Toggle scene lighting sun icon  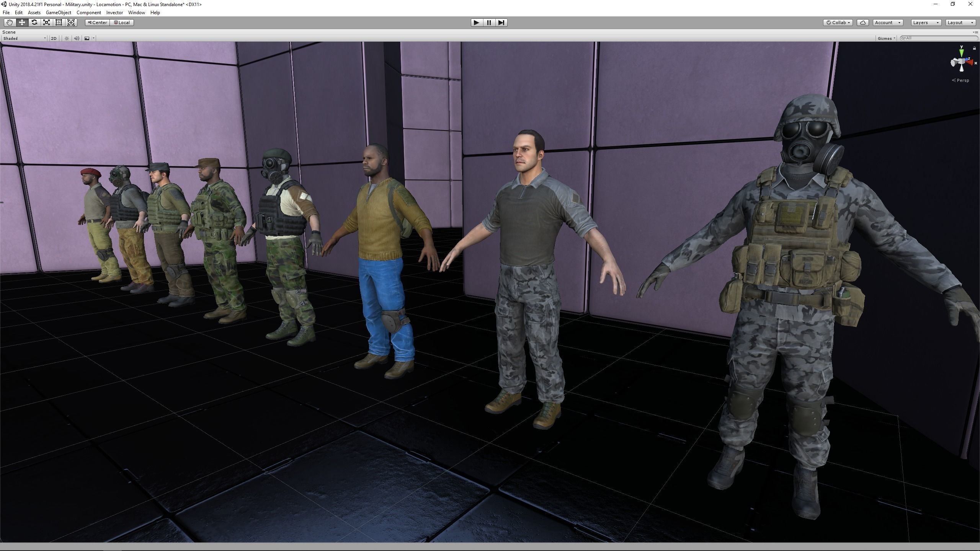point(67,38)
